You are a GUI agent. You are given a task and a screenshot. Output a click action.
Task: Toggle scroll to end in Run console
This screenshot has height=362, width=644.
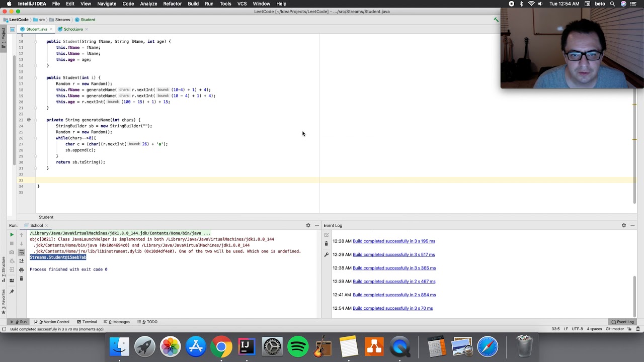pos(21,261)
